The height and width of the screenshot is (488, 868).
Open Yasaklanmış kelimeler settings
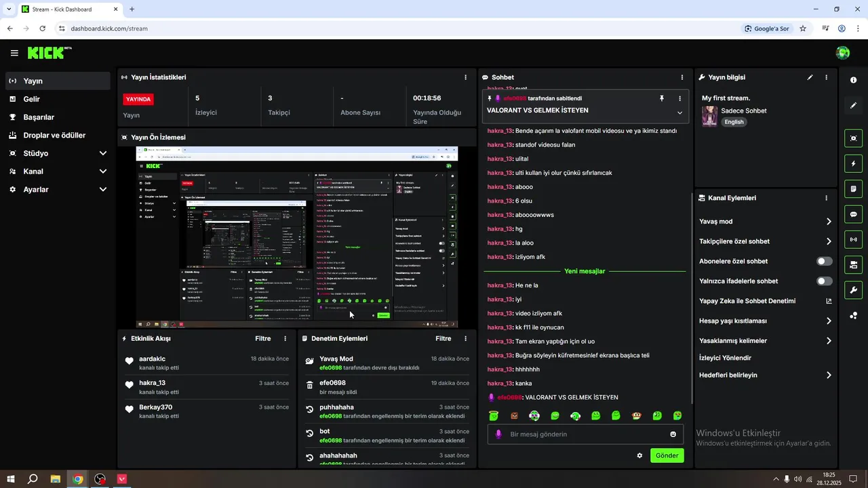tap(766, 341)
